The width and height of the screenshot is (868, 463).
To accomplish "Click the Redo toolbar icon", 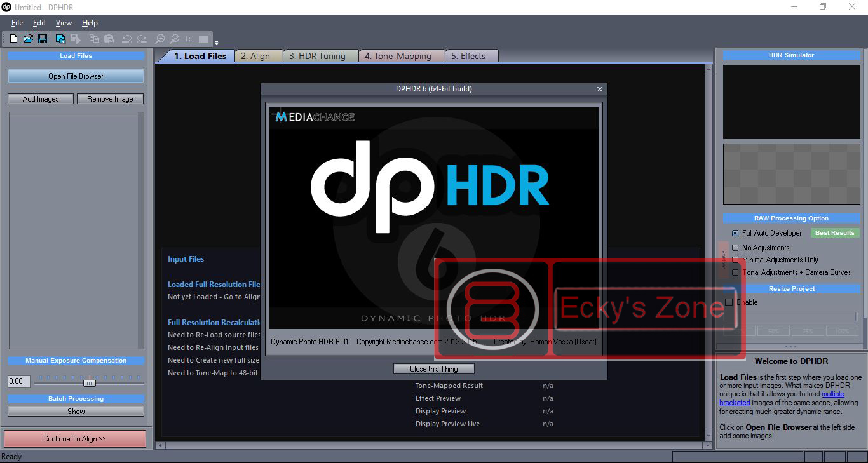I will [142, 39].
